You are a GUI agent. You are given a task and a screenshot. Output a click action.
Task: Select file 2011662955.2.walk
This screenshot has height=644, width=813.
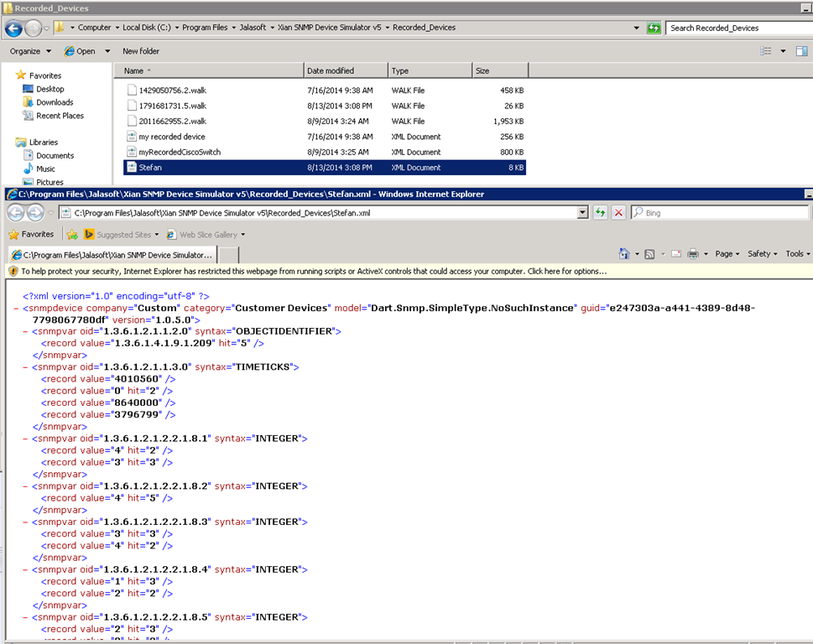click(x=325, y=122)
